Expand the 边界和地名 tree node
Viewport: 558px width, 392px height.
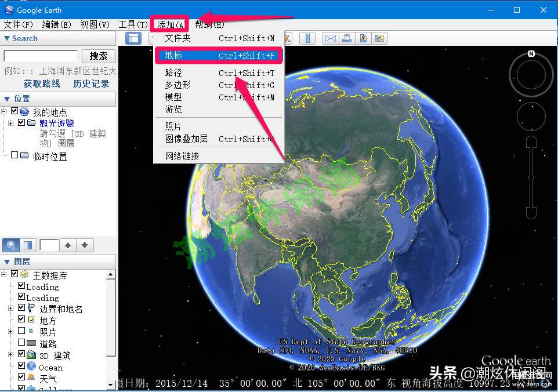[10, 308]
